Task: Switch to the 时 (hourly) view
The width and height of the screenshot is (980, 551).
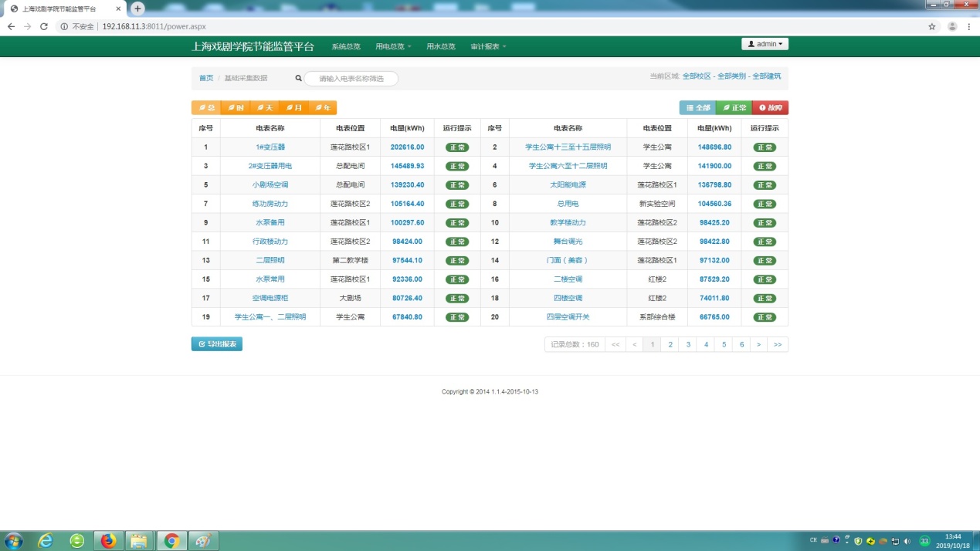Action: click(x=235, y=108)
